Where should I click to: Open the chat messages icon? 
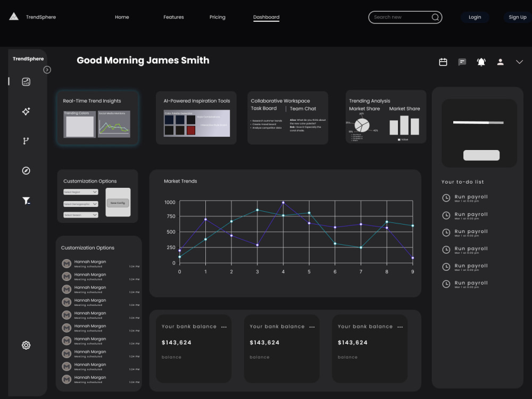pyautogui.click(x=462, y=62)
